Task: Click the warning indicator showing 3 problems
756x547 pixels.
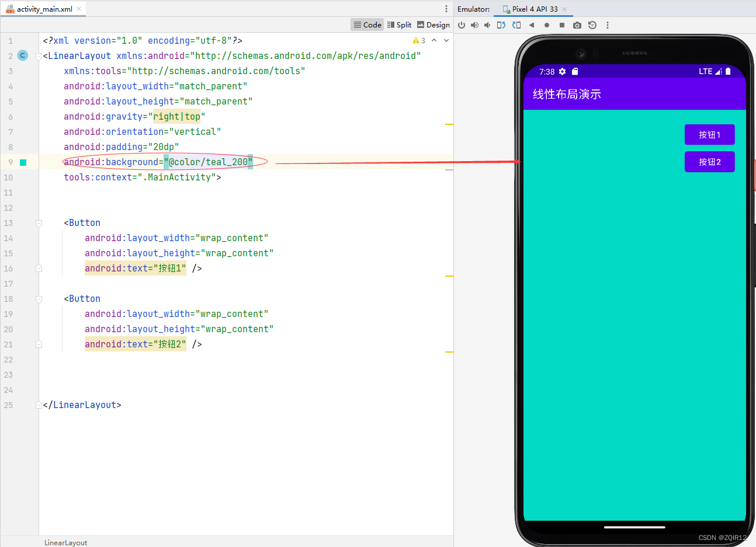Action: pyautogui.click(x=419, y=41)
